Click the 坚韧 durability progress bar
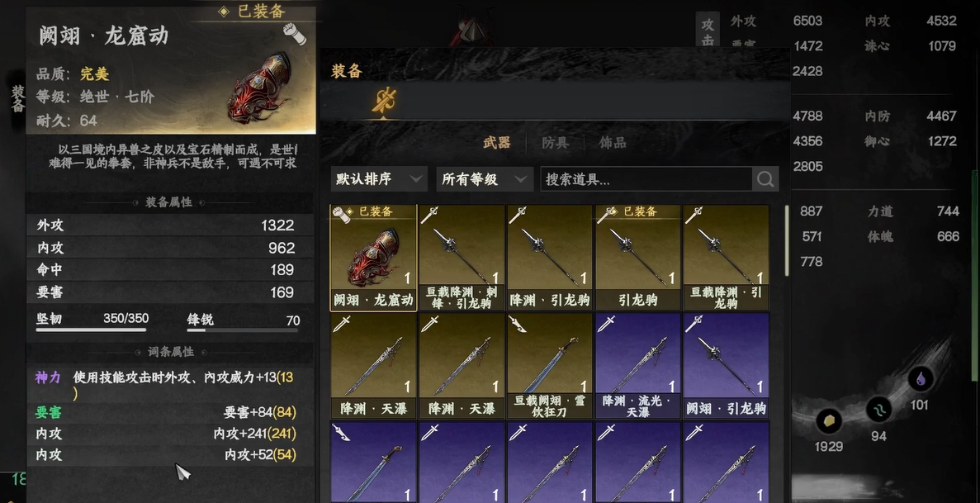The height and width of the screenshot is (503, 980). (x=92, y=330)
